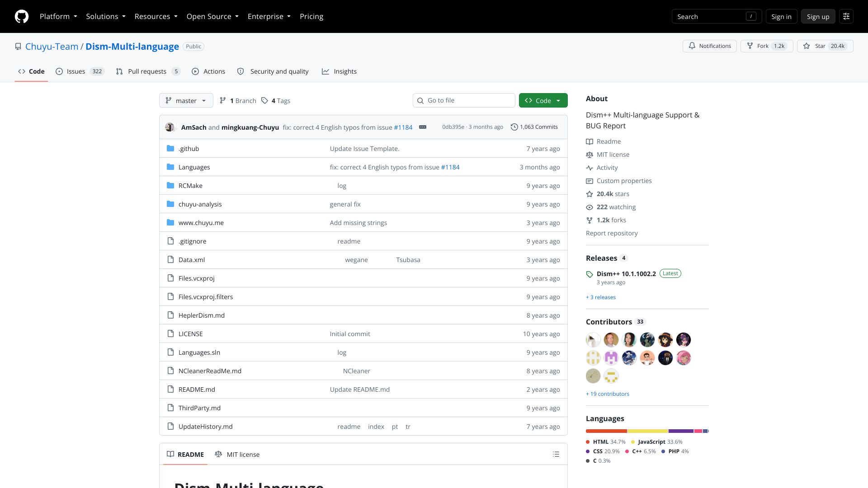Click the Go to file input
Viewport: 868px width, 488px height.
pyautogui.click(x=464, y=100)
